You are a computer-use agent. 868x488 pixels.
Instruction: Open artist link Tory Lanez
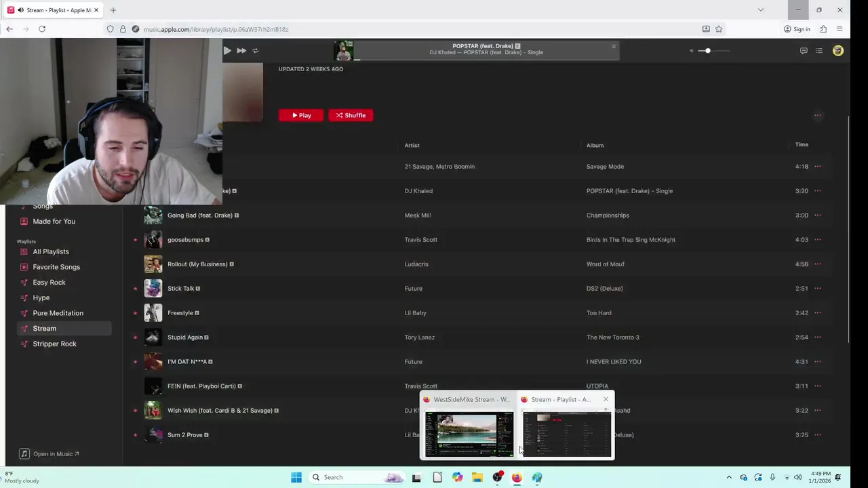pyautogui.click(x=420, y=338)
